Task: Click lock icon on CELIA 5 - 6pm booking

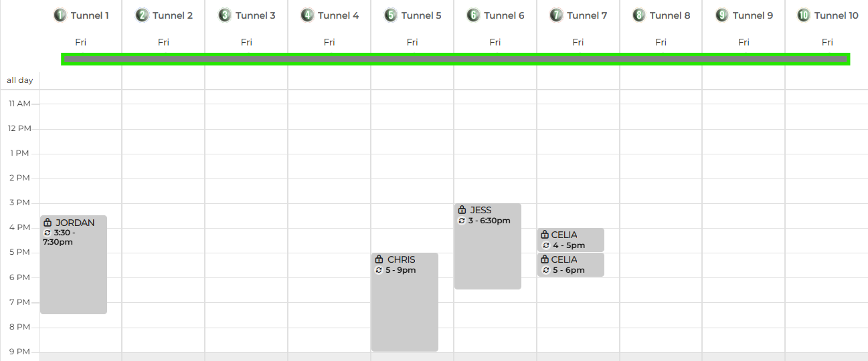Action: pos(545,259)
